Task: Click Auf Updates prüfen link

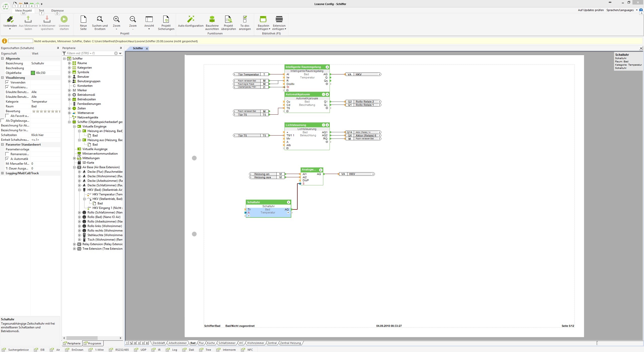Action: tap(590, 10)
